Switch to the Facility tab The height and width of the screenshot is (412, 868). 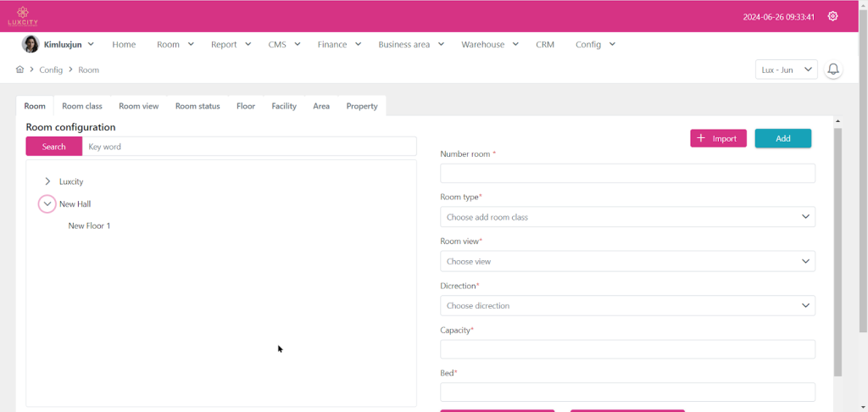click(284, 106)
